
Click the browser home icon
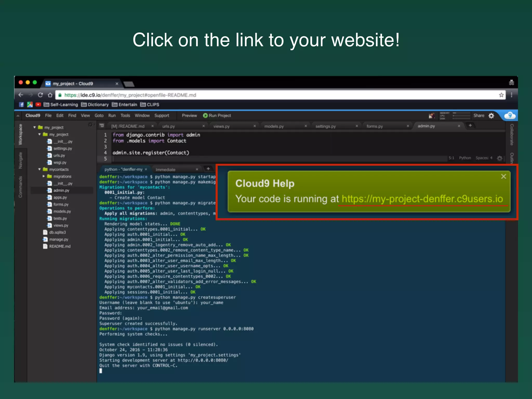pos(50,95)
